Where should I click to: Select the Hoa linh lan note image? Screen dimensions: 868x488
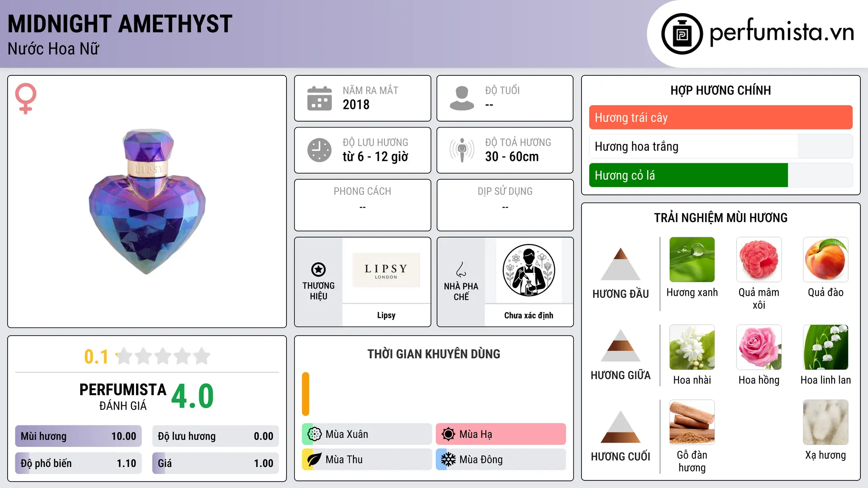(826, 347)
